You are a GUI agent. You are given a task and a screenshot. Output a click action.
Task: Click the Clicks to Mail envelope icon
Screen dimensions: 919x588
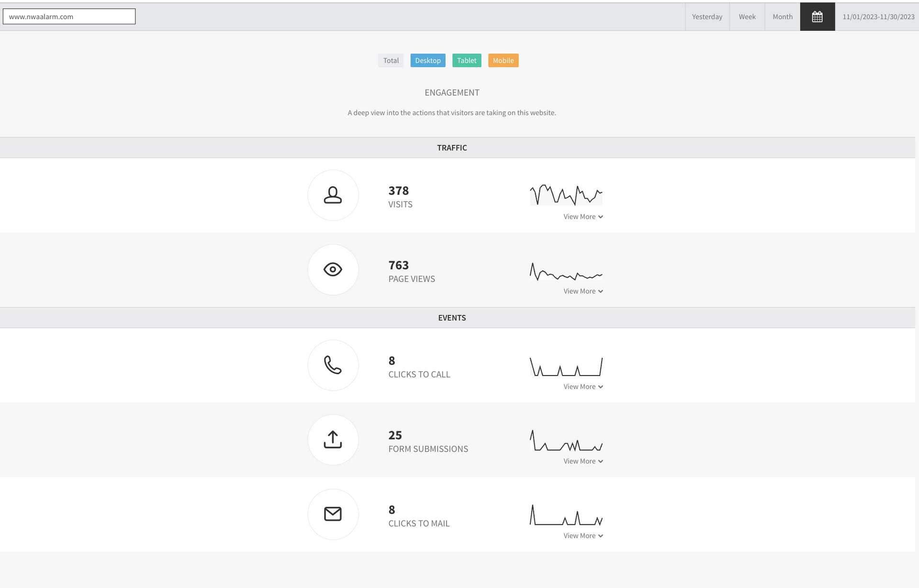[333, 514]
